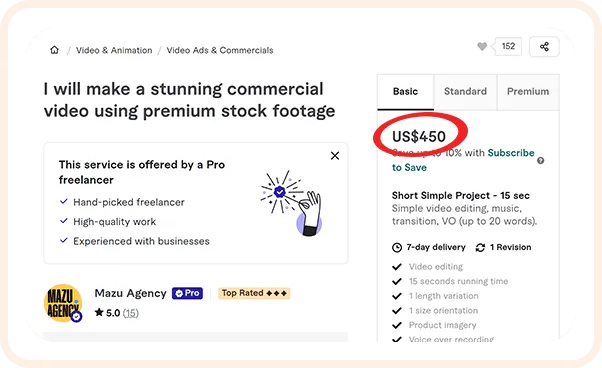Click the Mazu Agency avatar
Screen dimensions: 602x368
(x=63, y=303)
